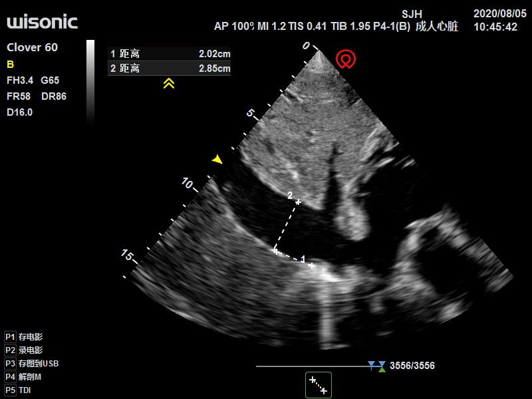Click the 成人心脏 exam preset label
This screenshot has height=399, width=532.
[436, 27]
